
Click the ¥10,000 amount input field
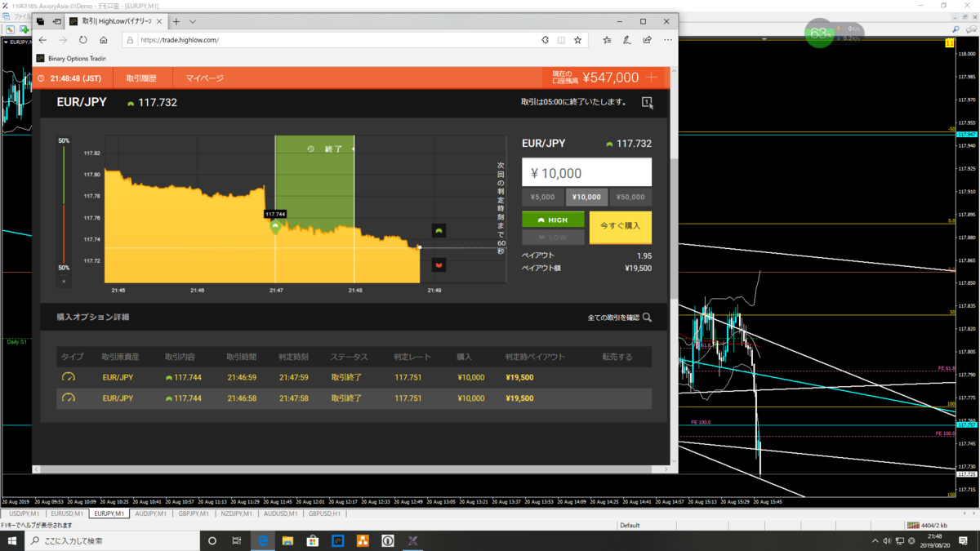coord(586,172)
